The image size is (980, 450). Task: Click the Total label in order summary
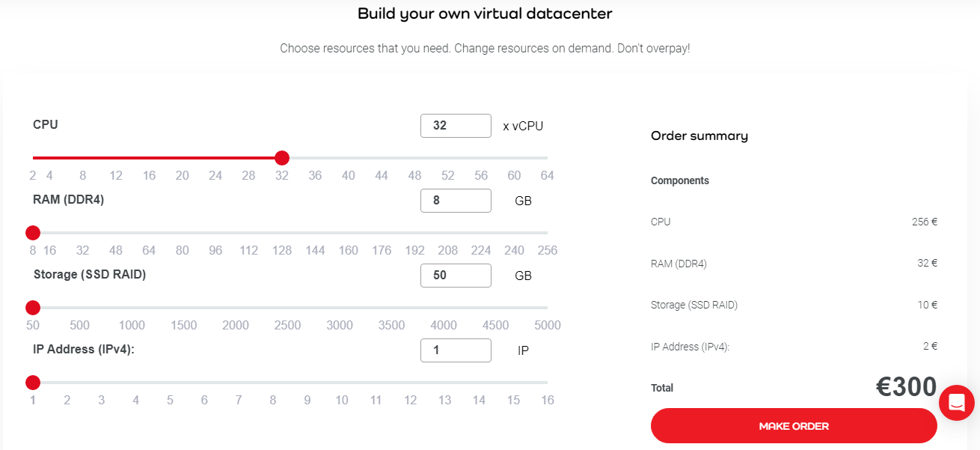(662, 388)
